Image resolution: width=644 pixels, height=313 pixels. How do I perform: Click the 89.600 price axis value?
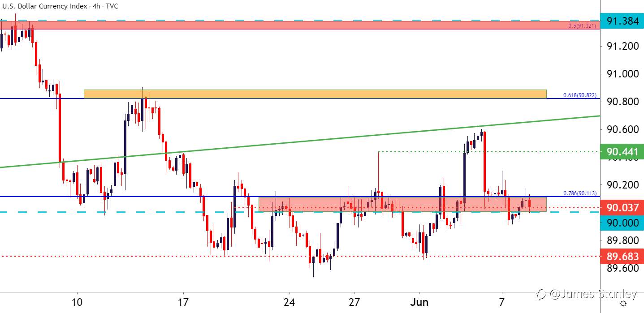point(622,268)
